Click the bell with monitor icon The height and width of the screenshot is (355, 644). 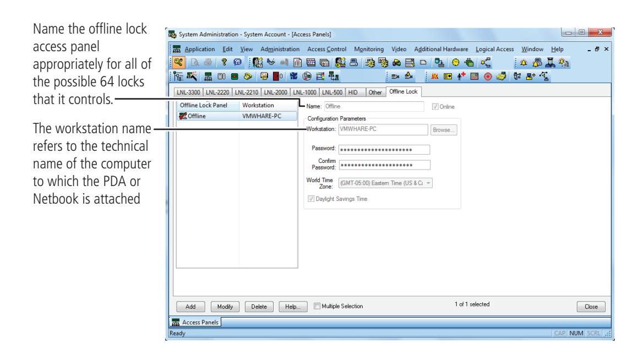(537, 63)
